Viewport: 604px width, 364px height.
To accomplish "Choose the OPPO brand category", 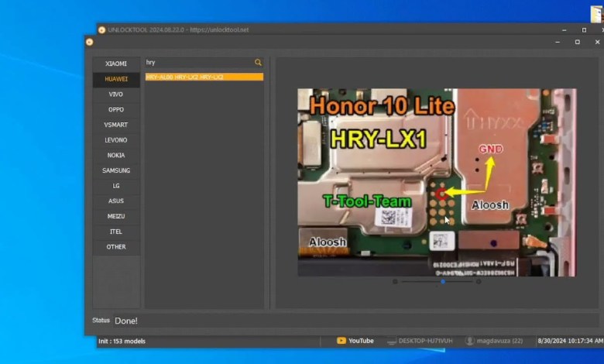I will point(116,109).
